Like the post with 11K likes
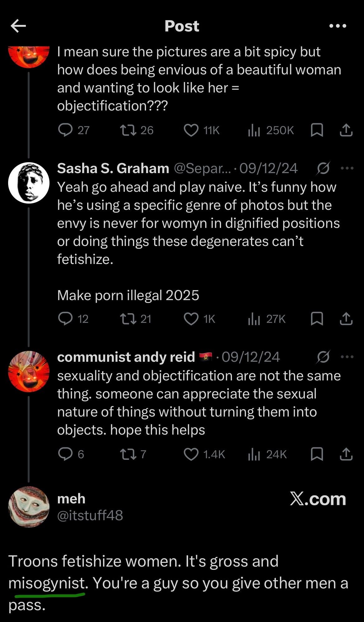The width and height of the screenshot is (364, 622). point(191,130)
